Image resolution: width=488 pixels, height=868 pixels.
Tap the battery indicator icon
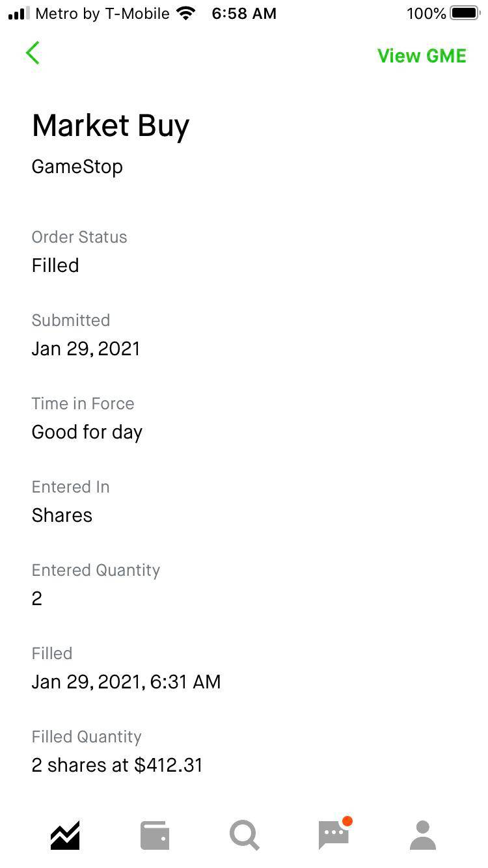click(464, 14)
